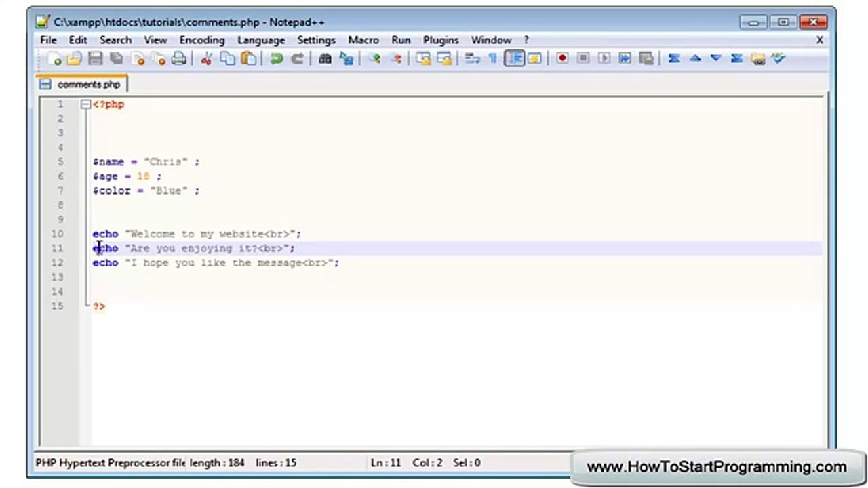Open the Plugins menu
868x488 pixels.
click(441, 40)
